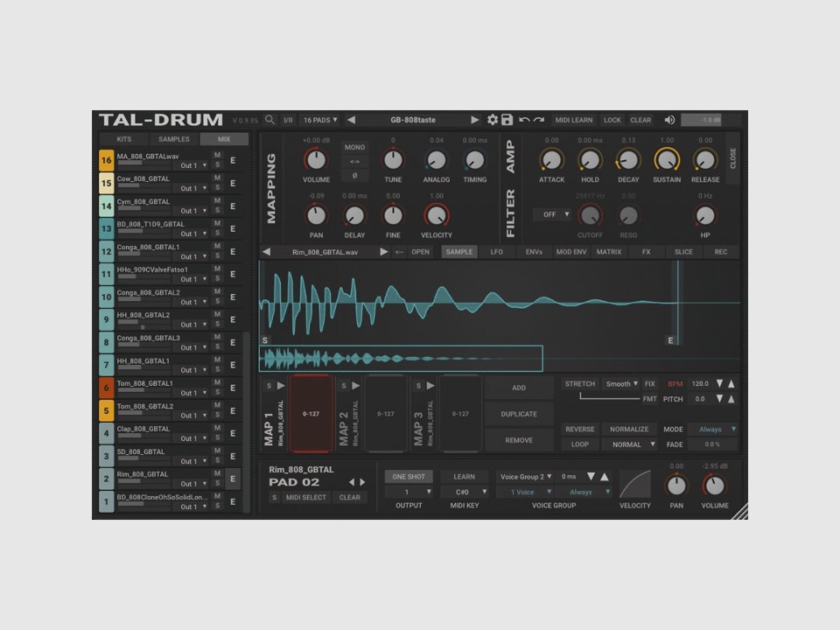
Task: Edit the Rim_808_GBTAL pad via E
Action: 233,479
